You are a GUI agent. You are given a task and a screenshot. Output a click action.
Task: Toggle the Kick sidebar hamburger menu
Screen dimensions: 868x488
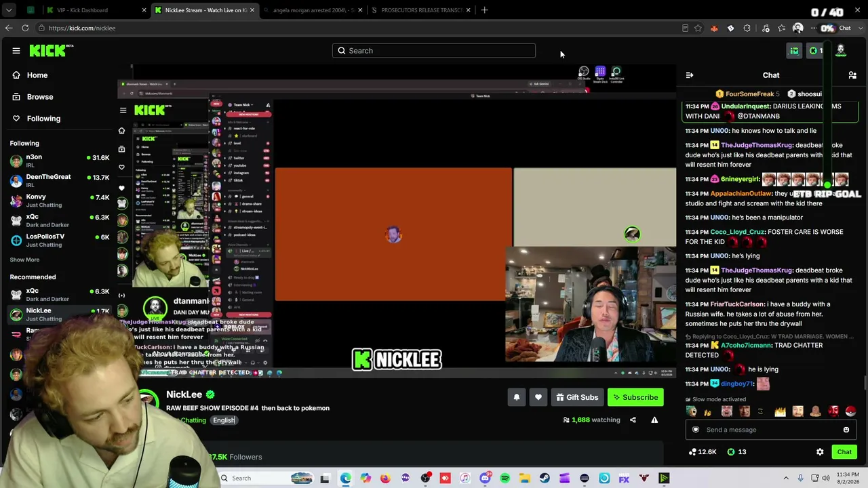tap(16, 51)
